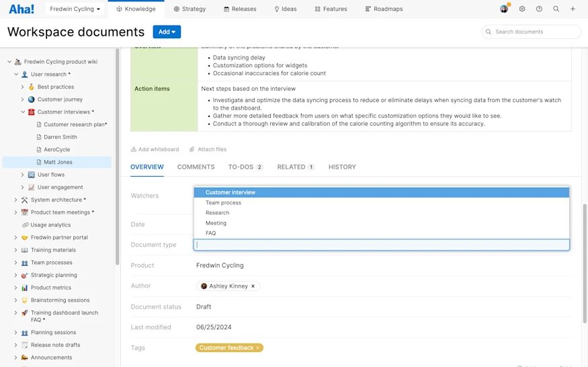Select FAQ document type option

tap(382, 233)
